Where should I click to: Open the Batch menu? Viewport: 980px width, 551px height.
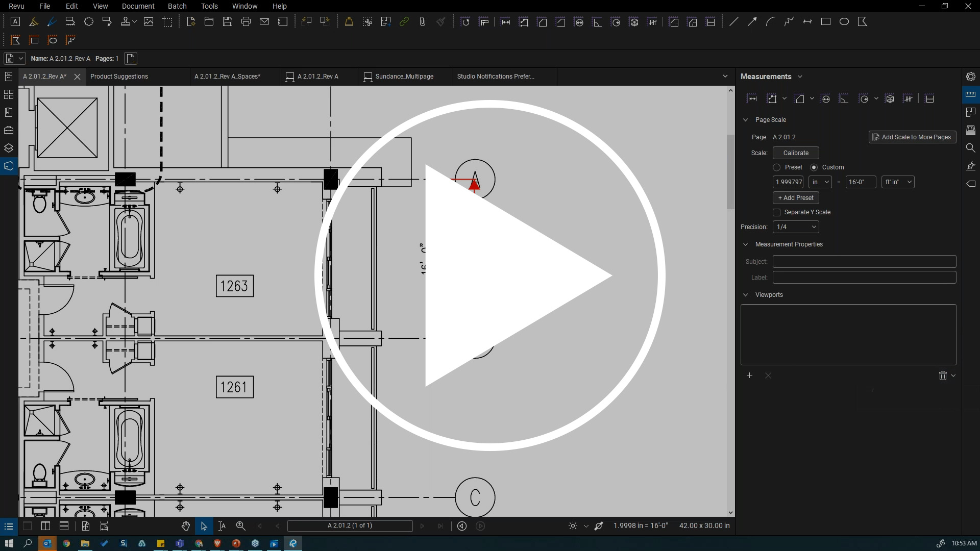(177, 6)
